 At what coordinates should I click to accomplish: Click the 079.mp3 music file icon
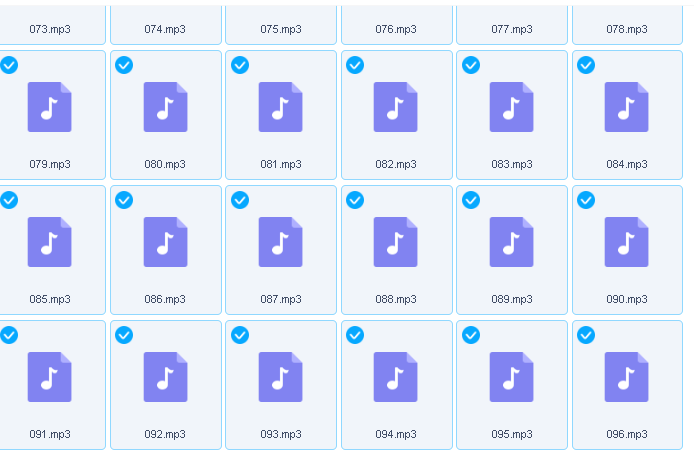50,107
